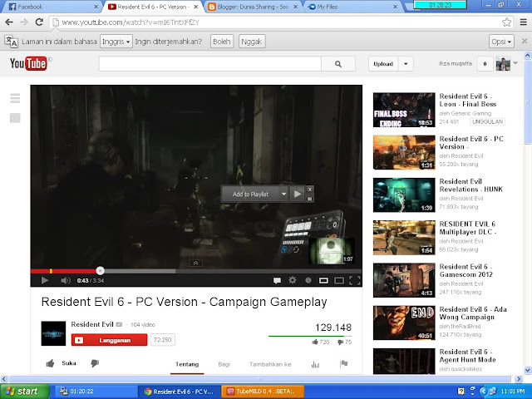Open video statistics chart icon
This screenshot has height=399, width=532.
(x=315, y=364)
